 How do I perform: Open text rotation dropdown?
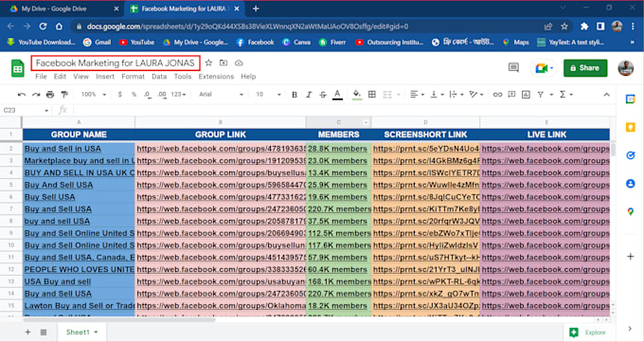[476, 95]
